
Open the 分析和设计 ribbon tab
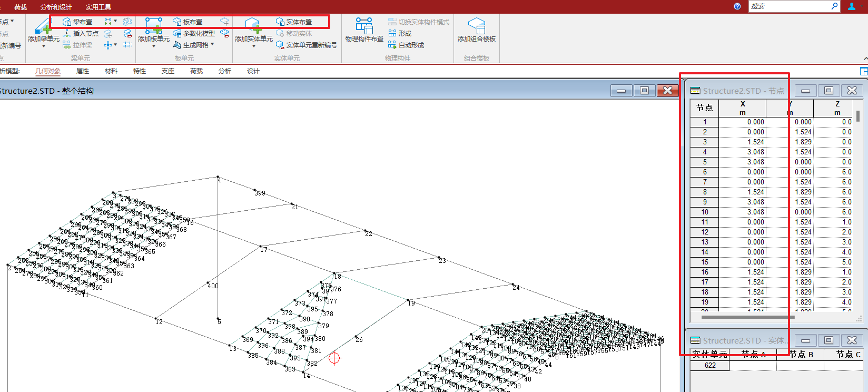[x=56, y=7]
